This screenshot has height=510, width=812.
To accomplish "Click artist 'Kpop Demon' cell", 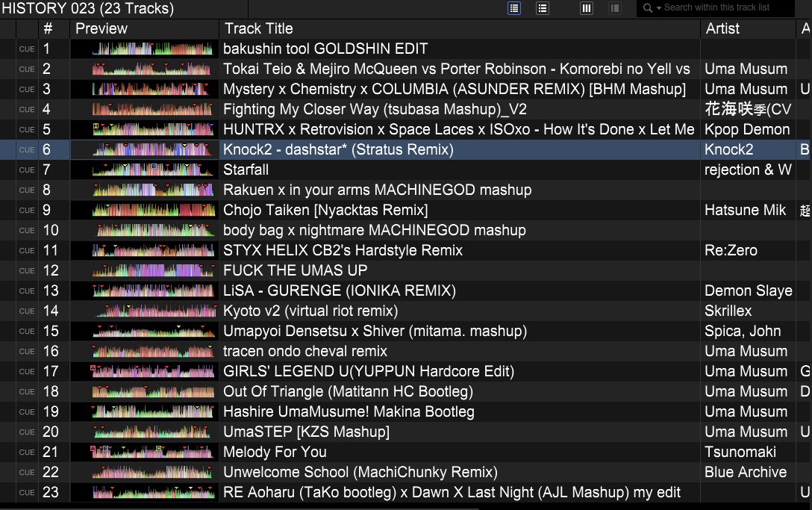I will [x=747, y=130].
